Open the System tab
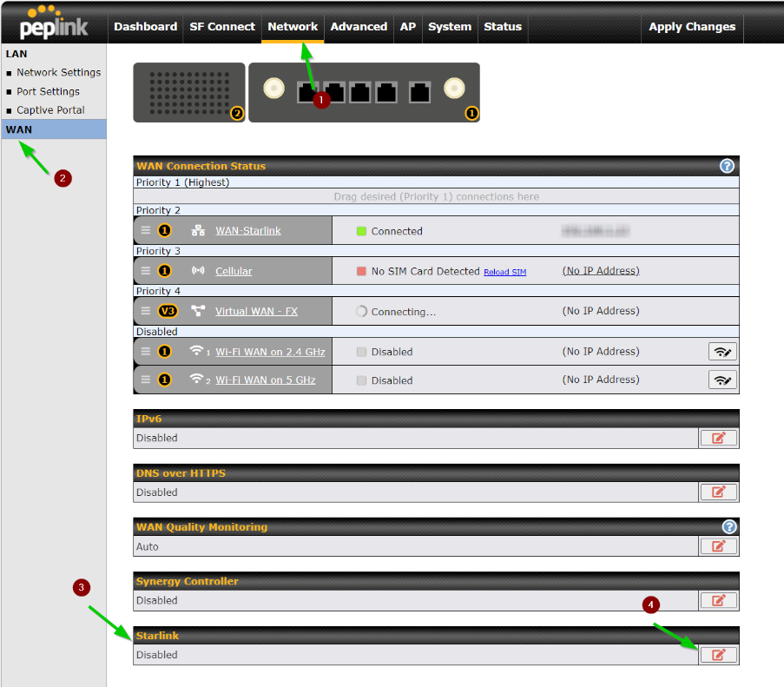Viewport: 784px width, 687px height. [x=450, y=27]
